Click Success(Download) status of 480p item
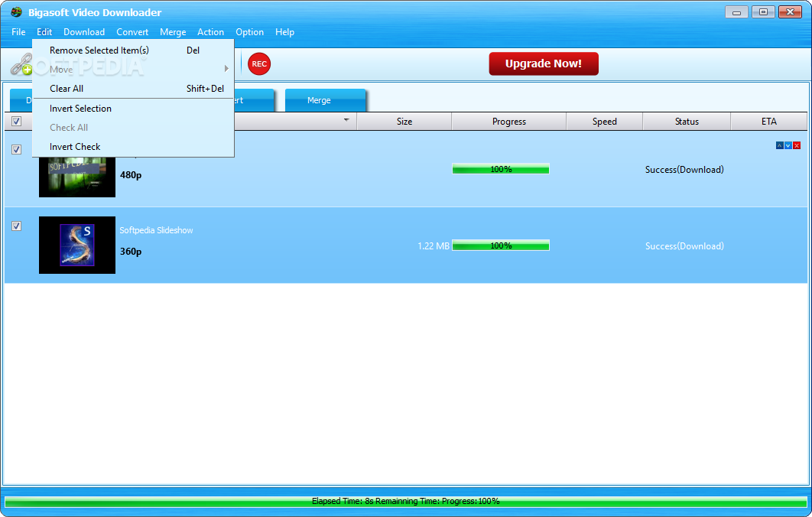 click(x=684, y=169)
